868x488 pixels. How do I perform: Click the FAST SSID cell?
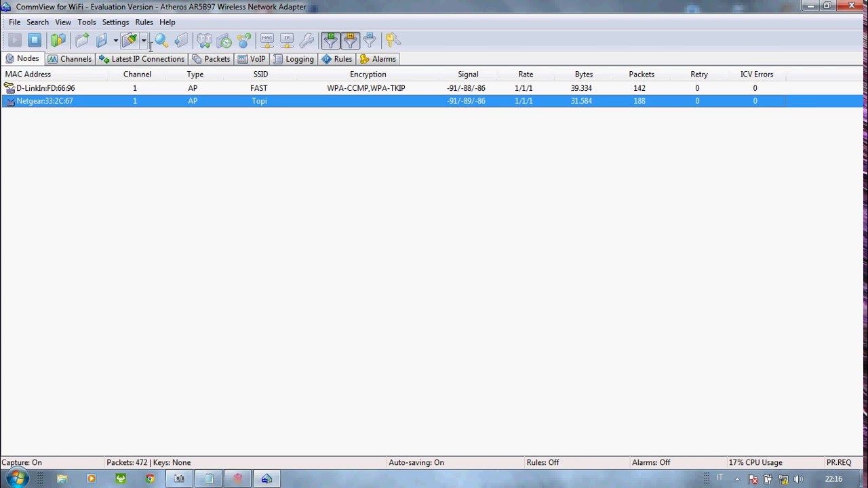point(259,88)
